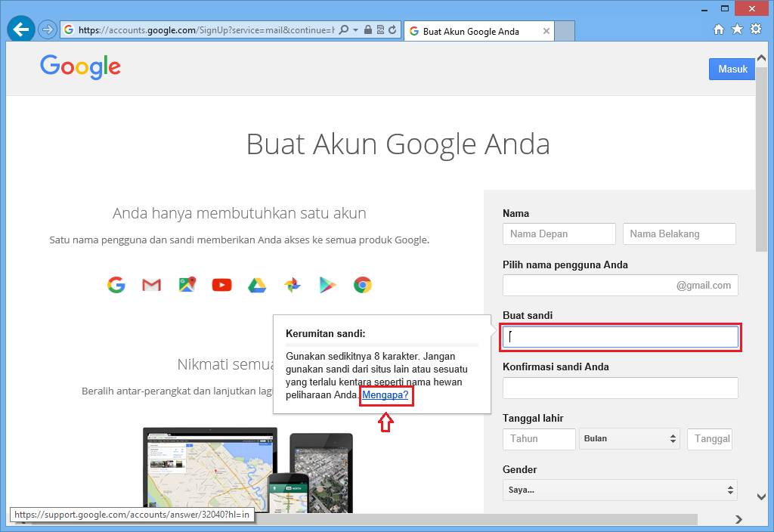Click the page URL in address bar
Viewport: 774px width, 532px height.
(206, 30)
